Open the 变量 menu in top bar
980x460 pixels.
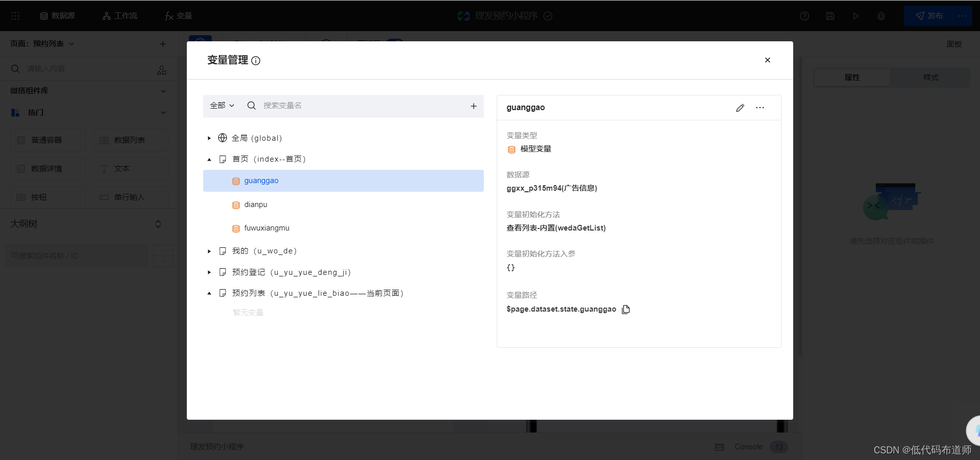[178, 16]
